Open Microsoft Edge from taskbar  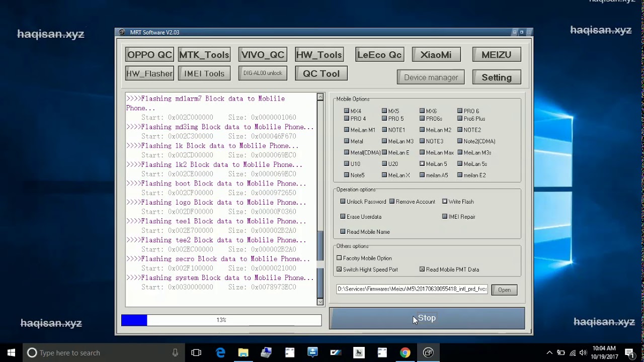[220, 352]
